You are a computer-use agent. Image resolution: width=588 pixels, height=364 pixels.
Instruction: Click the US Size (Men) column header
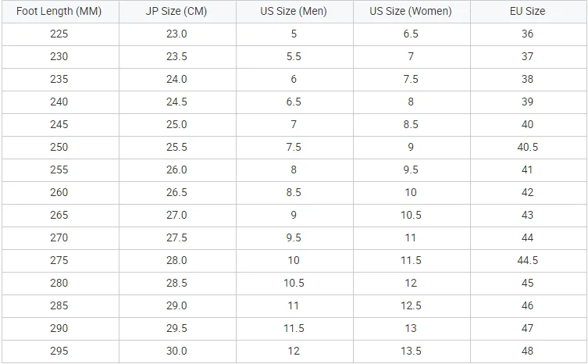[x=294, y=11]
